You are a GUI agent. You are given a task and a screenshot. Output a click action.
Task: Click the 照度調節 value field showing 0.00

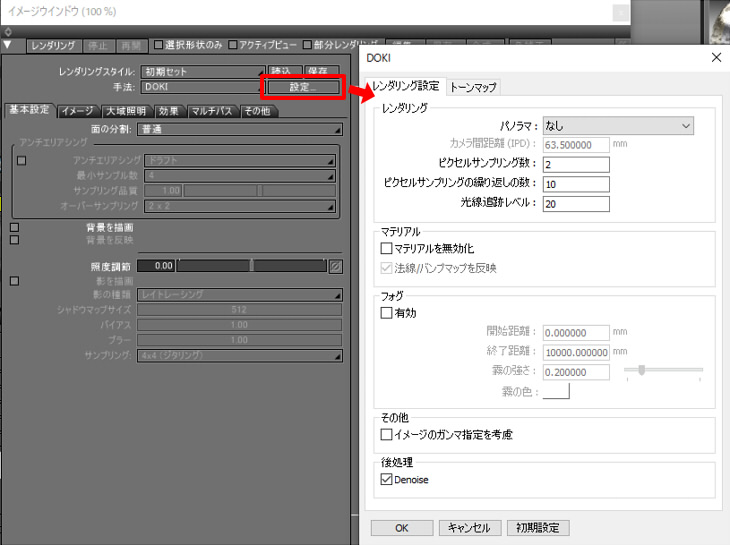pos(156,266)
